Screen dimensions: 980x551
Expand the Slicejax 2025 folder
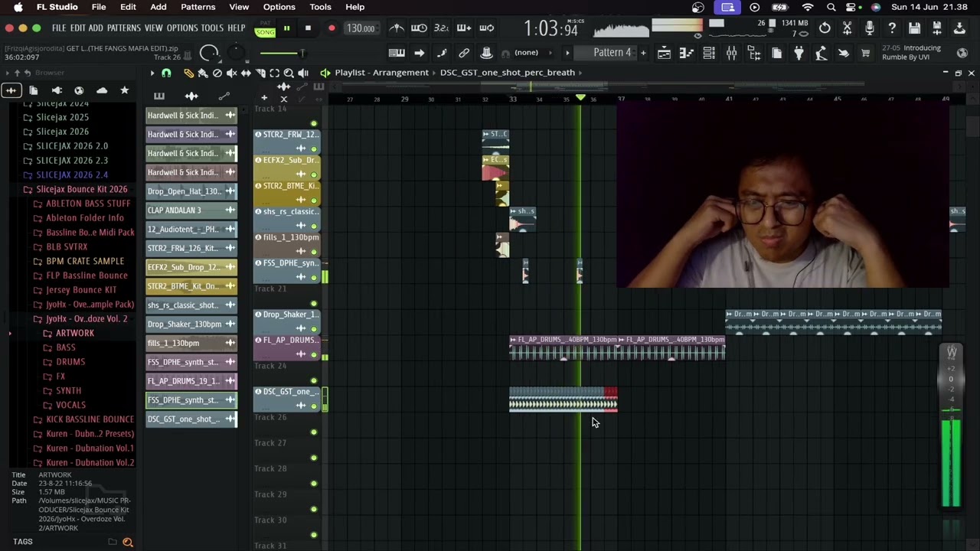click(63, 117)
